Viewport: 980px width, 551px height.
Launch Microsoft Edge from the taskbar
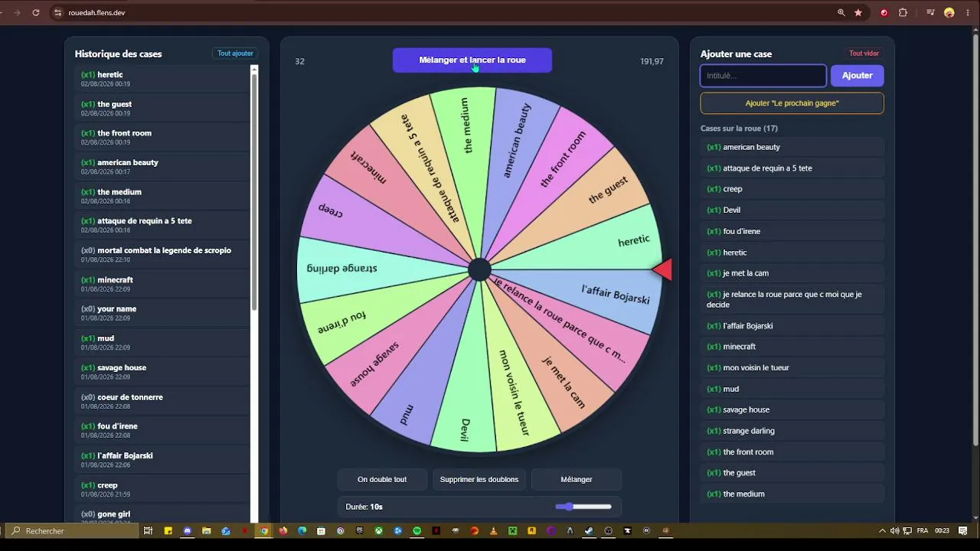[302, 530]
